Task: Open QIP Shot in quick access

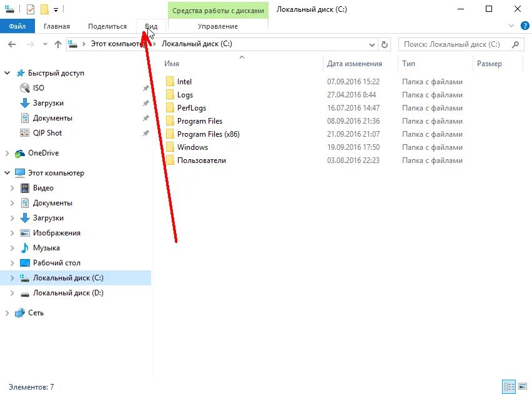Action: 47,133
